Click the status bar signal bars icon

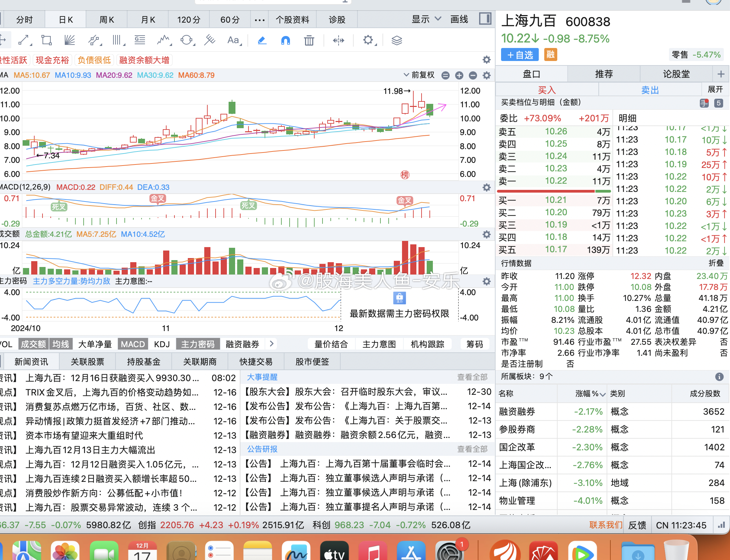tap(721, 525)
